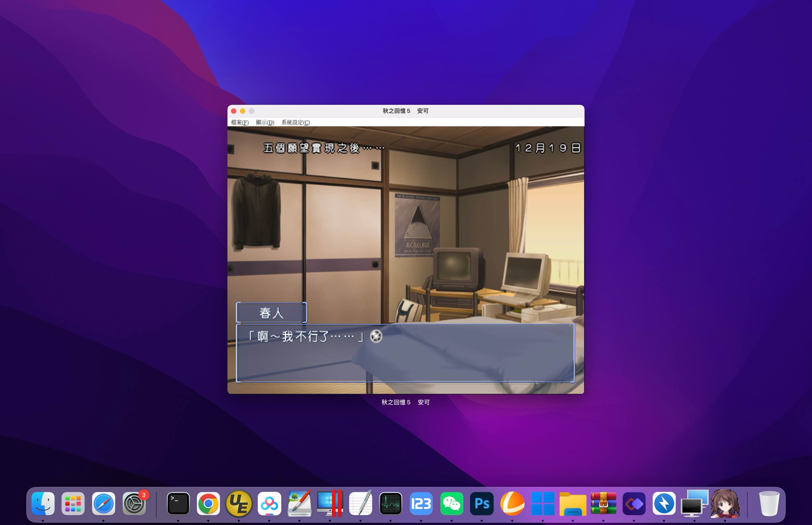Open the 顯示(D) menu
Image resolution: width=812 pixels, height=525 pixels.
point(265,122)
